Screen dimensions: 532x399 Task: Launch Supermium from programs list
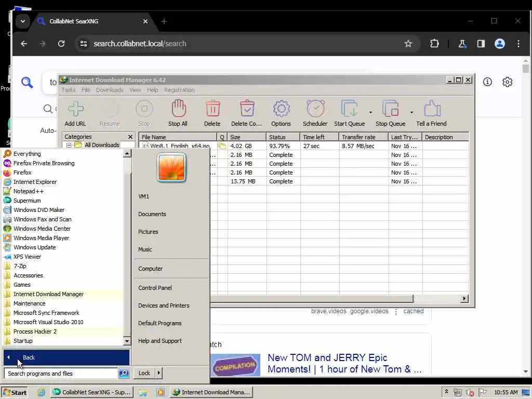pos(63,201)
